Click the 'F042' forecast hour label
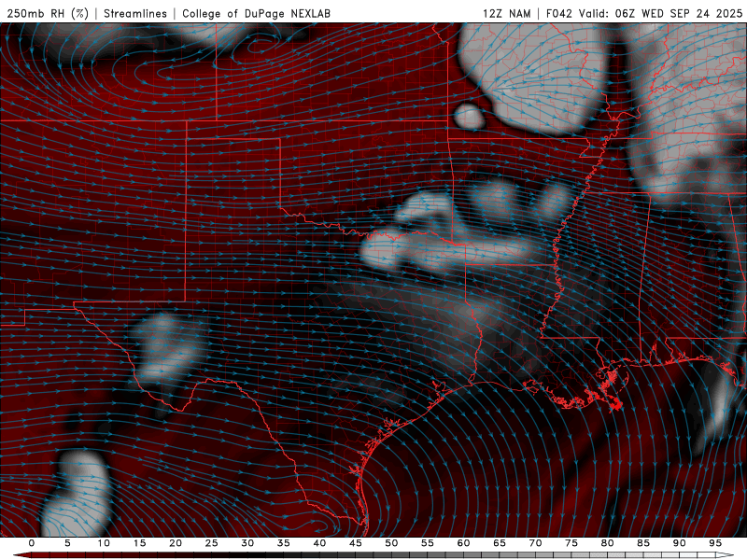Viewport: 747px width, 560px height. pyautogui.click(x=558, y=13)
